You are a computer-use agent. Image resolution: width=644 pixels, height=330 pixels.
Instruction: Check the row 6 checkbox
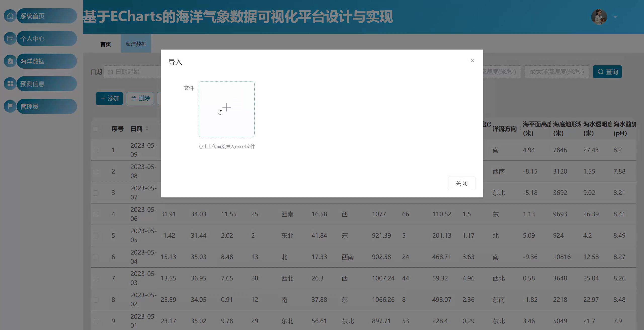[x=96, y=257]
